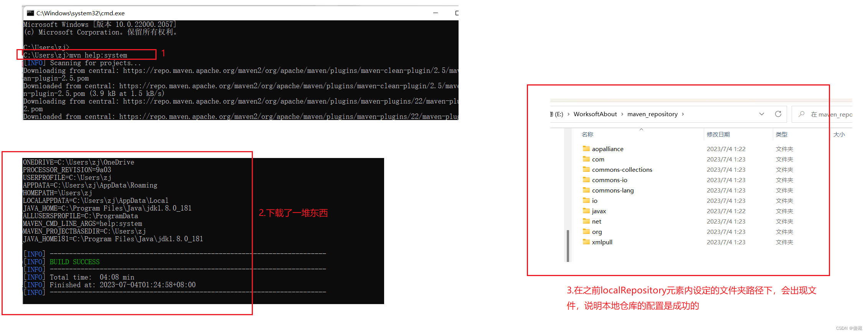868x334 pixels.
Task: Expand chevron after the (E:) breadcrumb
Action: coord(568,114)
